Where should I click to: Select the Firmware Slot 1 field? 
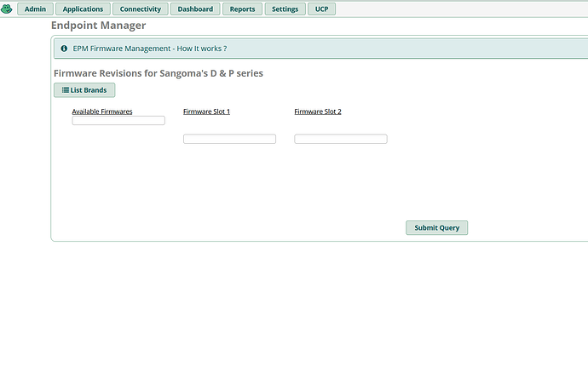click(229, 139)
